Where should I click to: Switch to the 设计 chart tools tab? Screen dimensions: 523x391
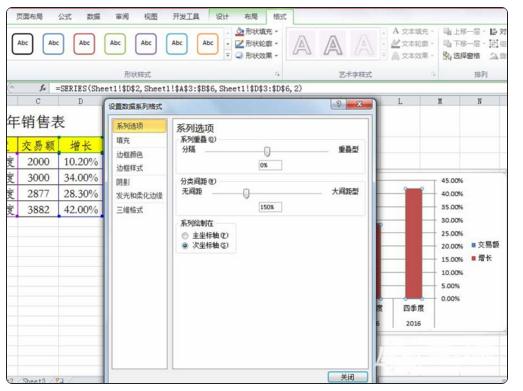point(222,16)
